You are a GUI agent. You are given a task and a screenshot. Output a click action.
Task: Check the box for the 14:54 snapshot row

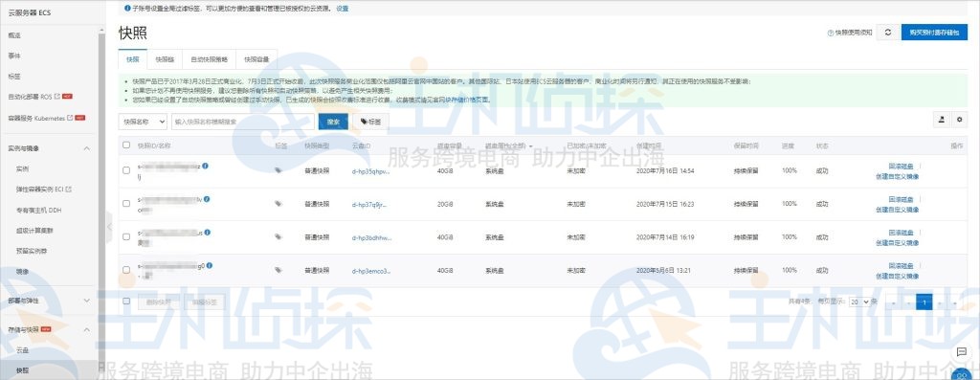click(126, 170)
